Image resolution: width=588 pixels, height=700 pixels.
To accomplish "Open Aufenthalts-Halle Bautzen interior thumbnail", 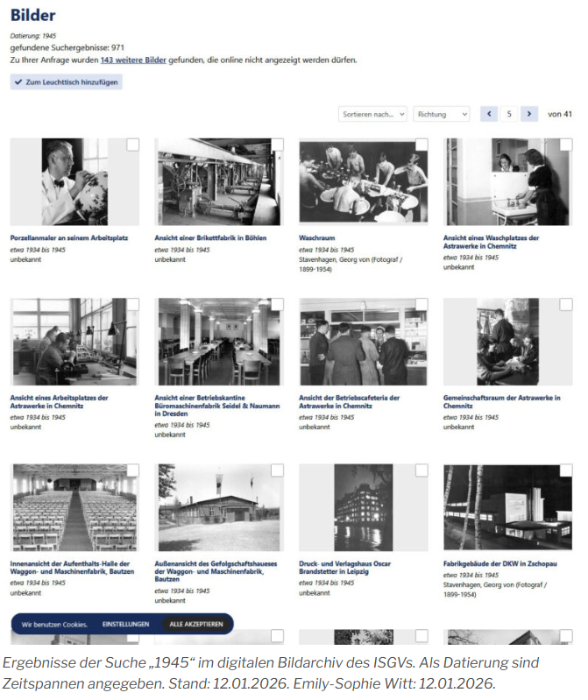I will coord(74,507).
